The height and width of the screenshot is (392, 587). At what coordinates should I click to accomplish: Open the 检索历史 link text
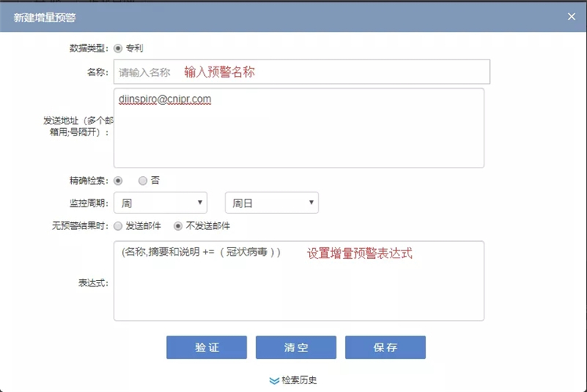pyautogui.click(x=299, y=380)
